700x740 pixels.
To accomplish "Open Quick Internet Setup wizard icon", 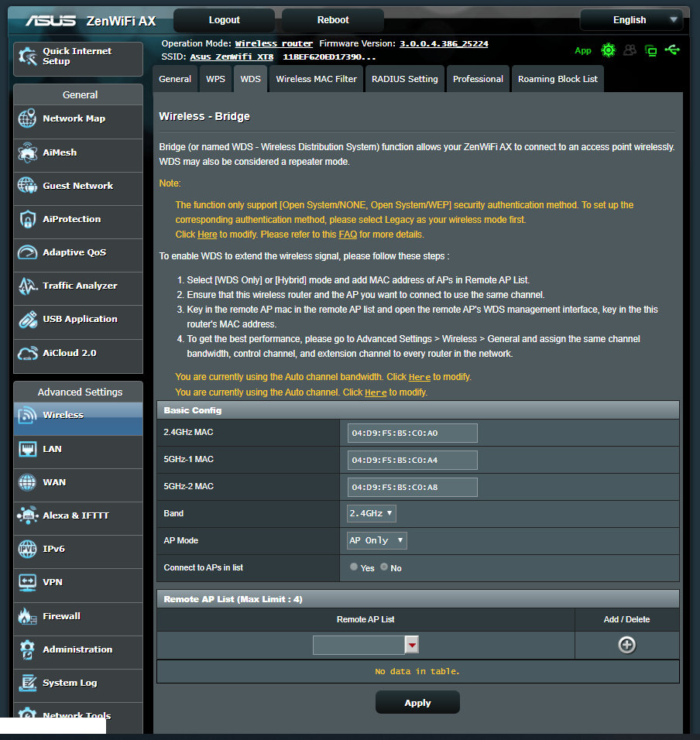I will pyautogui.click(x=27, y=57).
